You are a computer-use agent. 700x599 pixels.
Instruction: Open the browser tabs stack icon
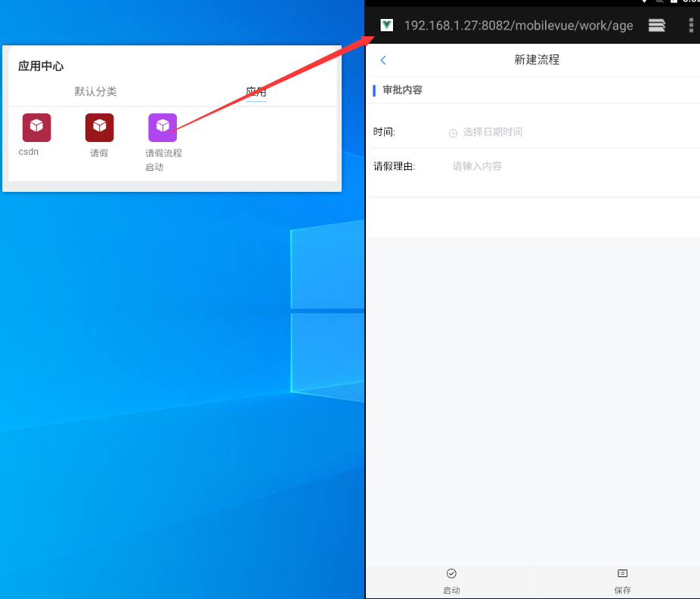click(657, 26)
